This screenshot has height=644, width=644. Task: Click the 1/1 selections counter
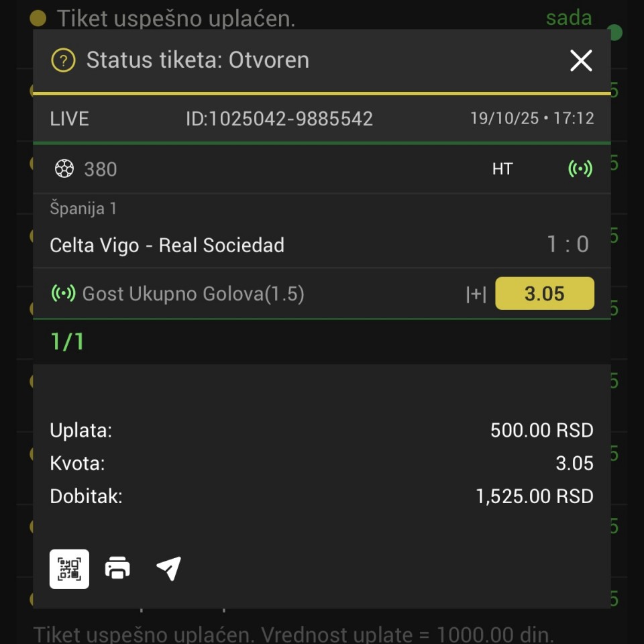67,341
